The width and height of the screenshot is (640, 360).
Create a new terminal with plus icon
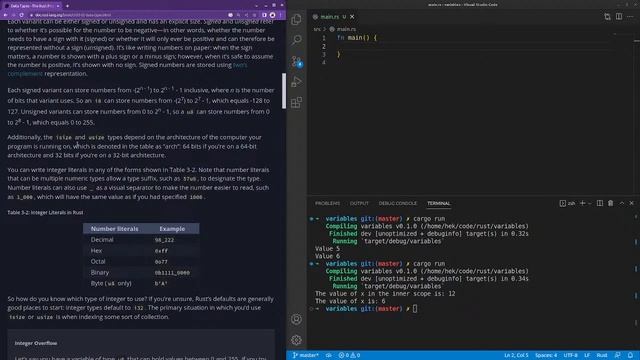click(x=582, y=203)
